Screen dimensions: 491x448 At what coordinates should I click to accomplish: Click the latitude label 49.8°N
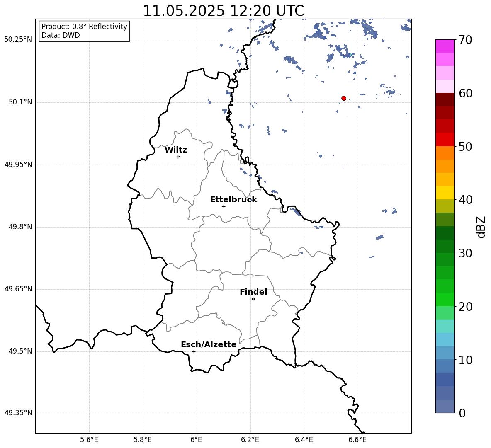tap(20, 227)
